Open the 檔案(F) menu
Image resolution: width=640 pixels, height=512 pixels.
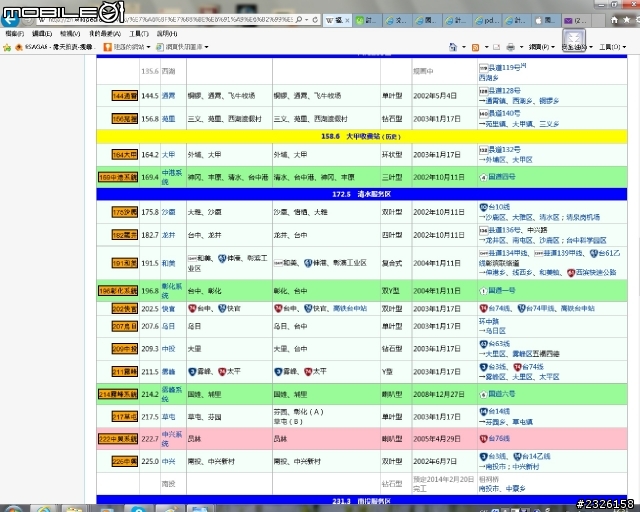[x=15, y=34]
